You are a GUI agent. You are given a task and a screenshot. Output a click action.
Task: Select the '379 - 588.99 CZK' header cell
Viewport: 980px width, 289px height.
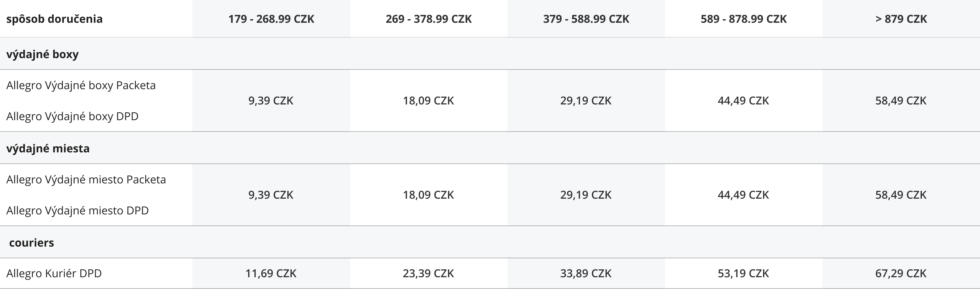click(586, 19)
